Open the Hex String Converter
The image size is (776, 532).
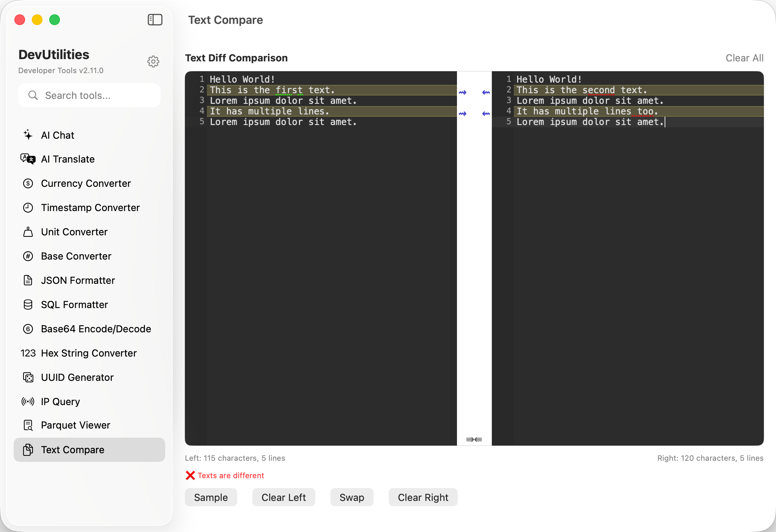[x=89, y=353]
